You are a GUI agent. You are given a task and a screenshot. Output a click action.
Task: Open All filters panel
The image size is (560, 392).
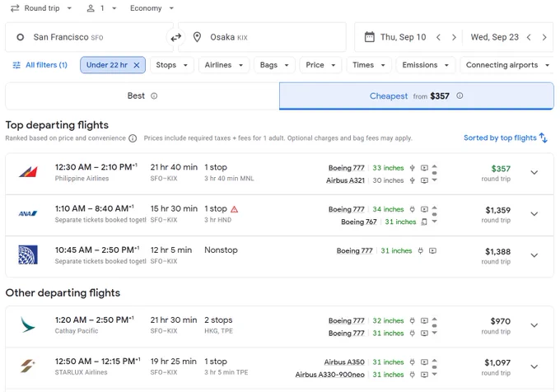[x=40, y=65]
